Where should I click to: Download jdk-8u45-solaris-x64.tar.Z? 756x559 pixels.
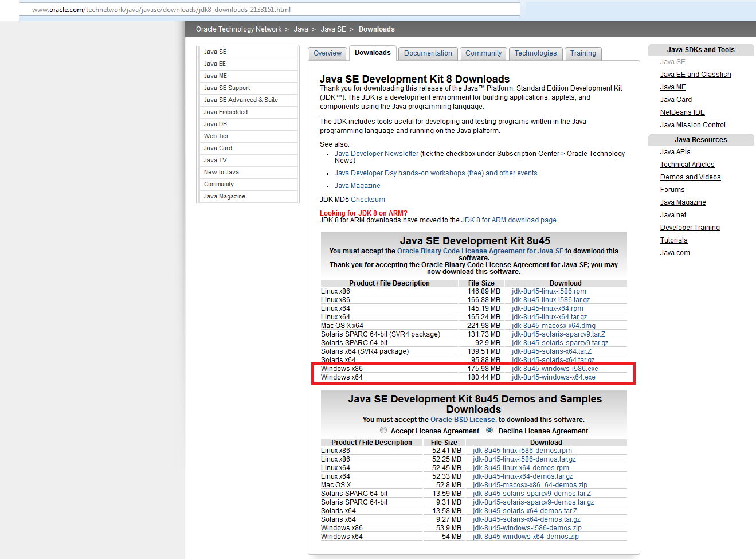pyautogui.click(x=551, y=351)
